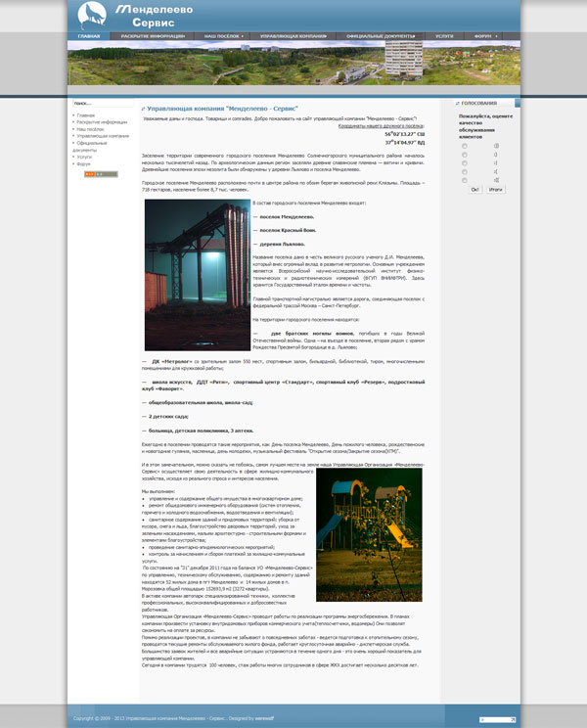
Task: Open the coordinates link of the friendly settlement
Action: pyautogui.click(x=381, y=126)
